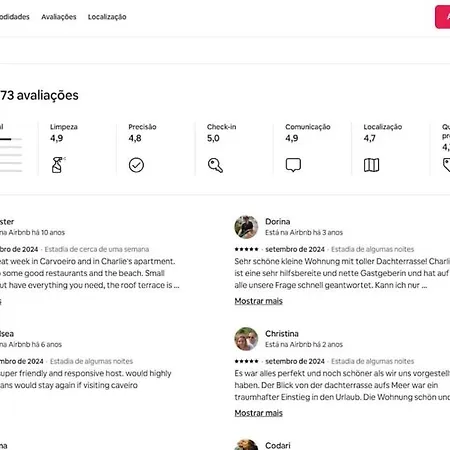Click the Check-in 5,0 rating score
This screenshot has height=450, width=450.
click(x=213, y=138)
